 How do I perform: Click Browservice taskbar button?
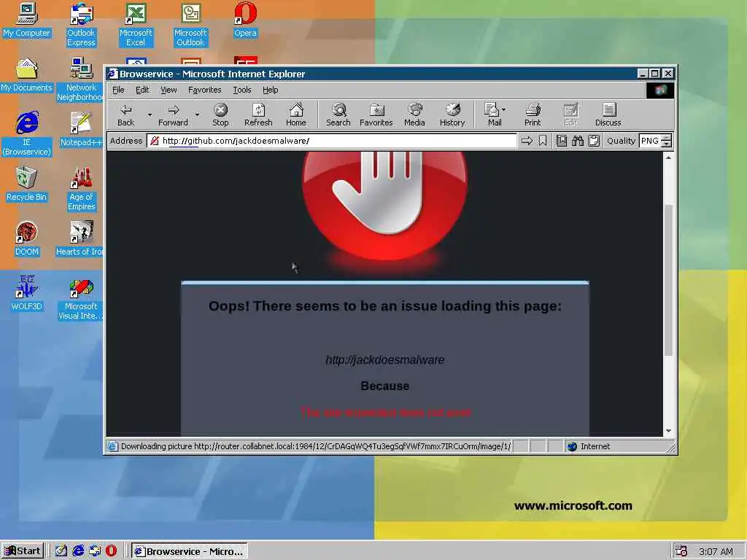point(189,551)
